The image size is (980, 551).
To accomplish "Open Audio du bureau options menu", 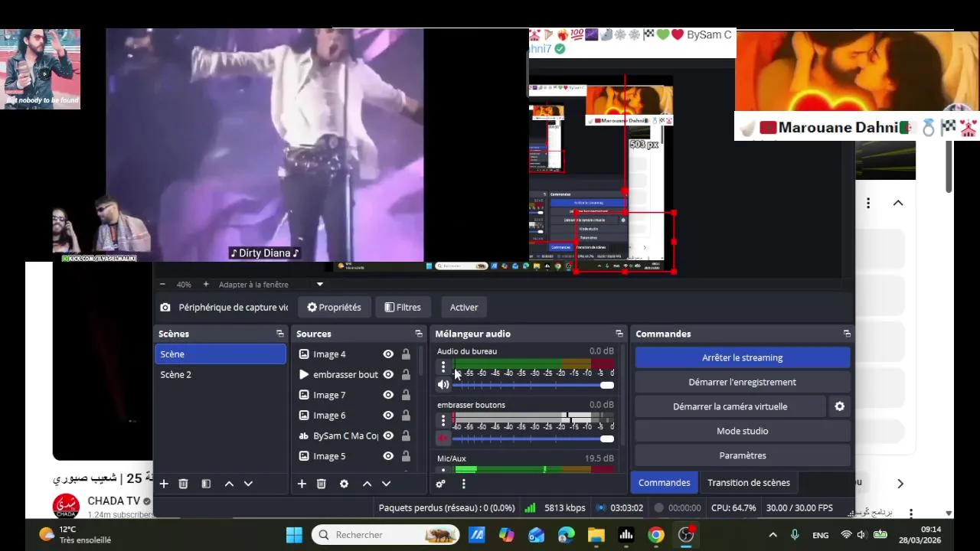I will coord(443,367).
